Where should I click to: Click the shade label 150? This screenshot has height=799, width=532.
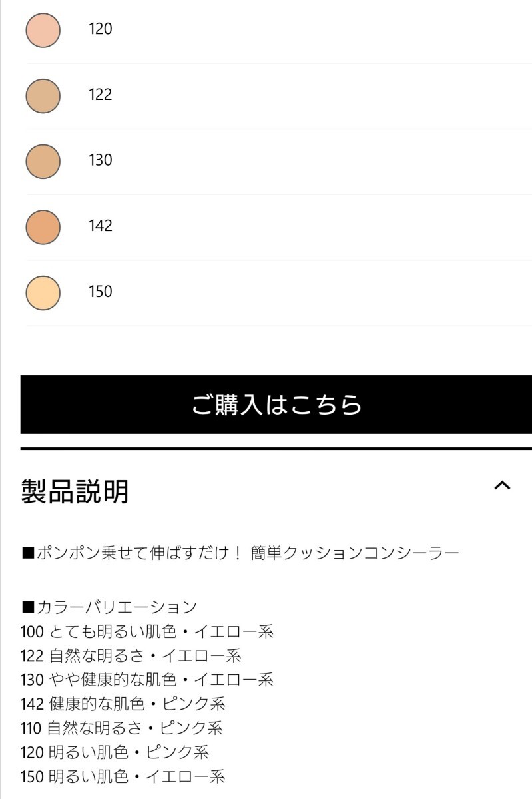tap(100, 292)
